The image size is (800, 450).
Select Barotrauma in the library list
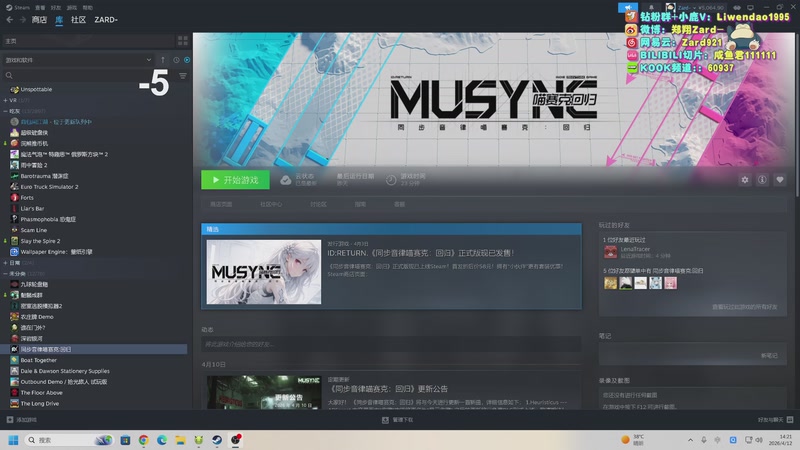click(44, 176)
